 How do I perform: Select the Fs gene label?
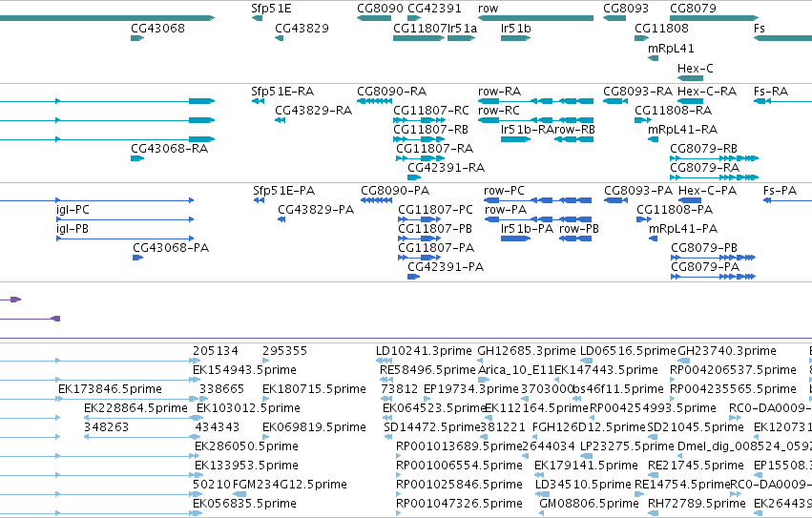[x=760, y=28]
